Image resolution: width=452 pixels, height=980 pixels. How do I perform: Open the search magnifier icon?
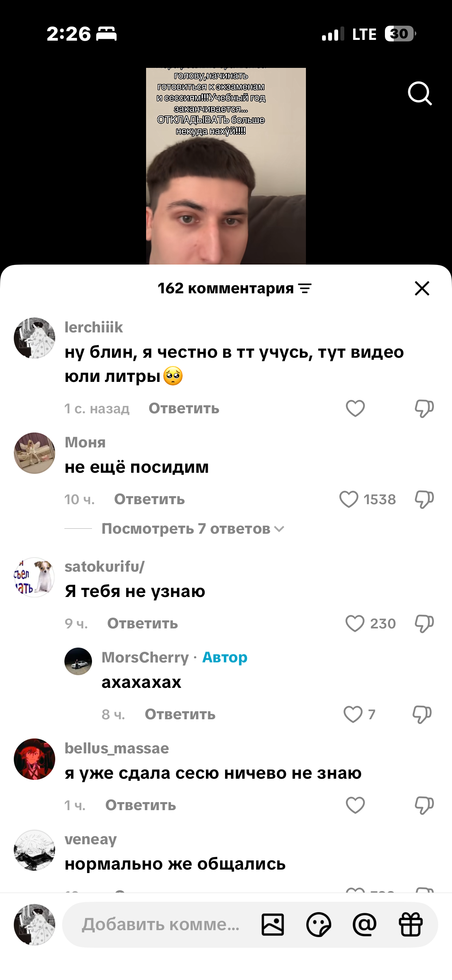pos(420,93)
